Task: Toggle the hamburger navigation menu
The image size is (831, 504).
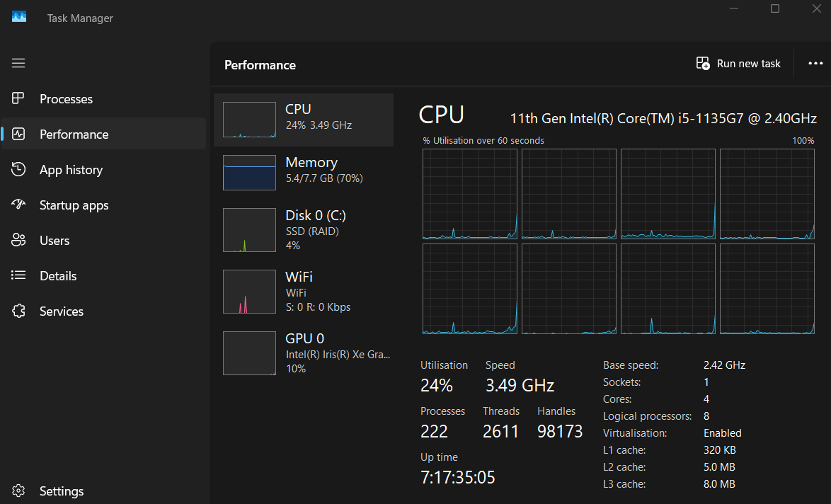Action: point(18,64)
